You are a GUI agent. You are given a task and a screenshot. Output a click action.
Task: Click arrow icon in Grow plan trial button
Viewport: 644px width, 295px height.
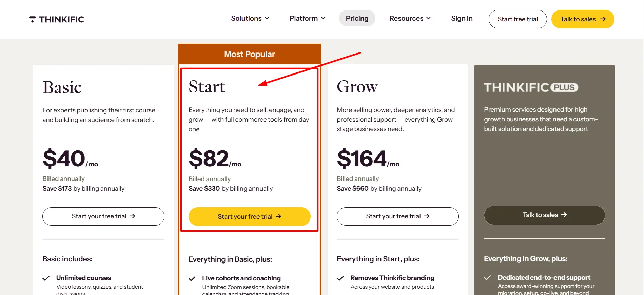pos(427,216)
